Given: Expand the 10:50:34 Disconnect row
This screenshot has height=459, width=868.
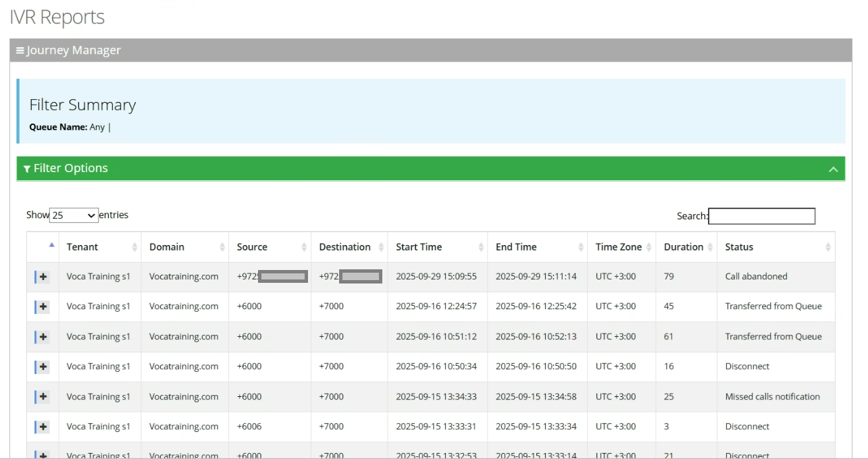Looking at the screenshot, I should [x=43, y=367].
